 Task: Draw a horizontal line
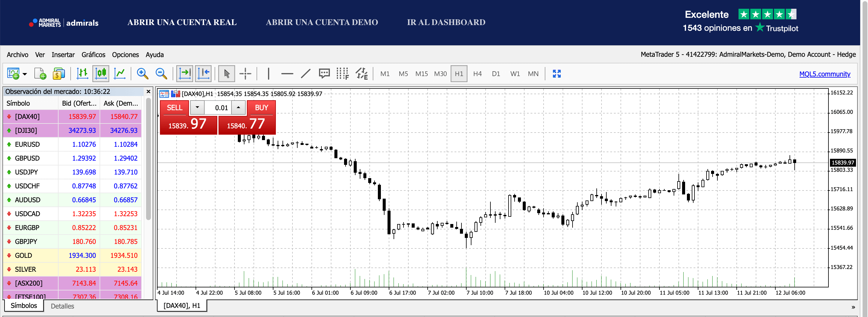click(287, 74)
